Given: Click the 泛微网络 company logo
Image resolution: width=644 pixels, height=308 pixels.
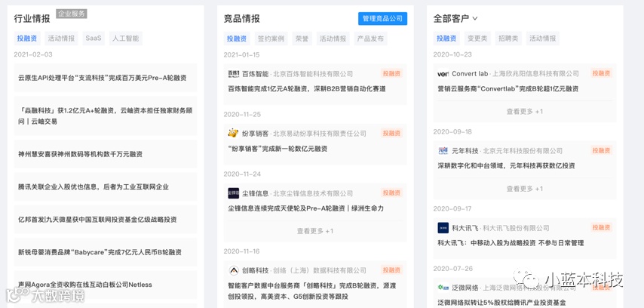Looking at the screenshot, I should pos(443,287).
